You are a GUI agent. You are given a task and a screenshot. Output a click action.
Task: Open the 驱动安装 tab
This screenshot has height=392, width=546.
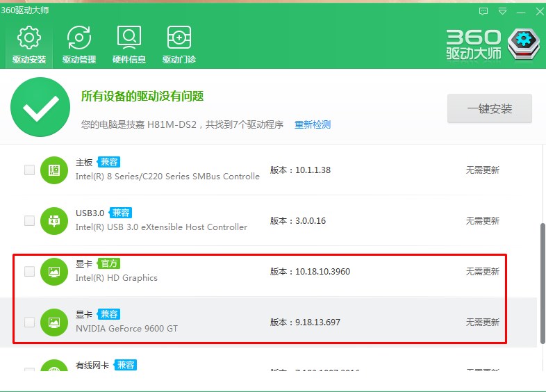tap(29, 44)
